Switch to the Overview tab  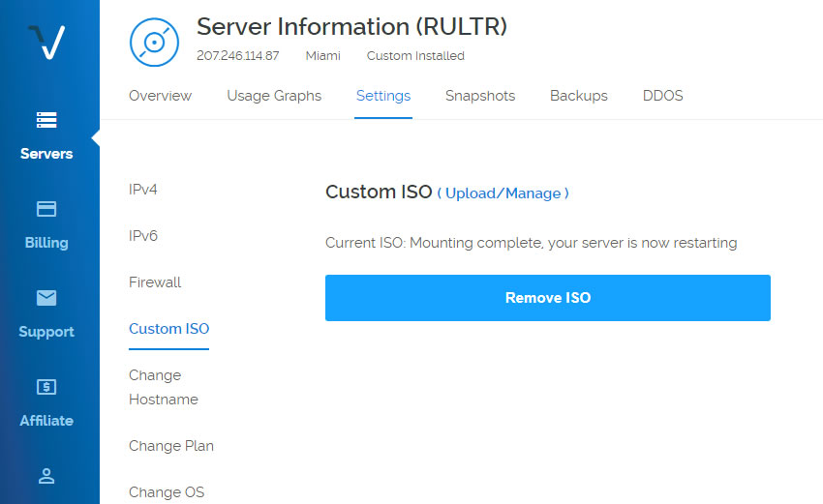pyautogui.click(x=160, y=96)
